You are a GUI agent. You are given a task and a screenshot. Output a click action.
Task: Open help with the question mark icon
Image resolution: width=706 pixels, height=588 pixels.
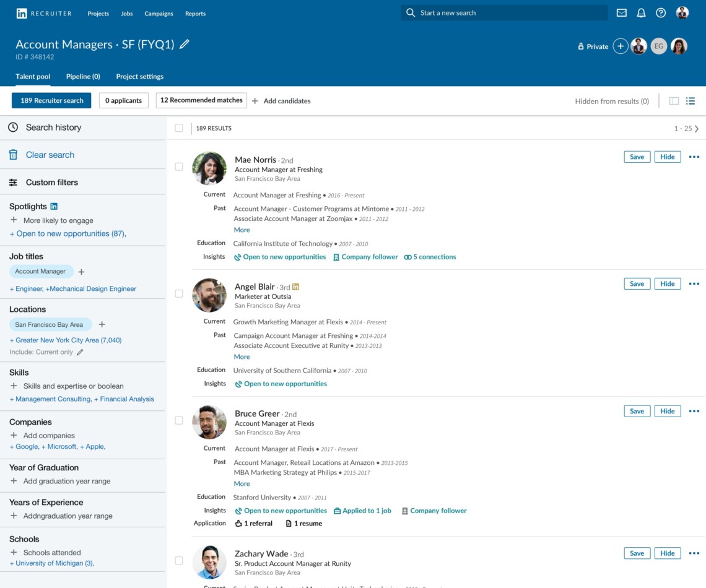click(661, 12)
